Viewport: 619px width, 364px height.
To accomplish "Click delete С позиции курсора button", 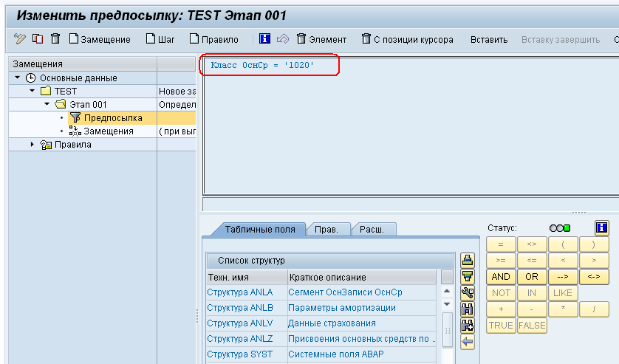I will point(408,39).
